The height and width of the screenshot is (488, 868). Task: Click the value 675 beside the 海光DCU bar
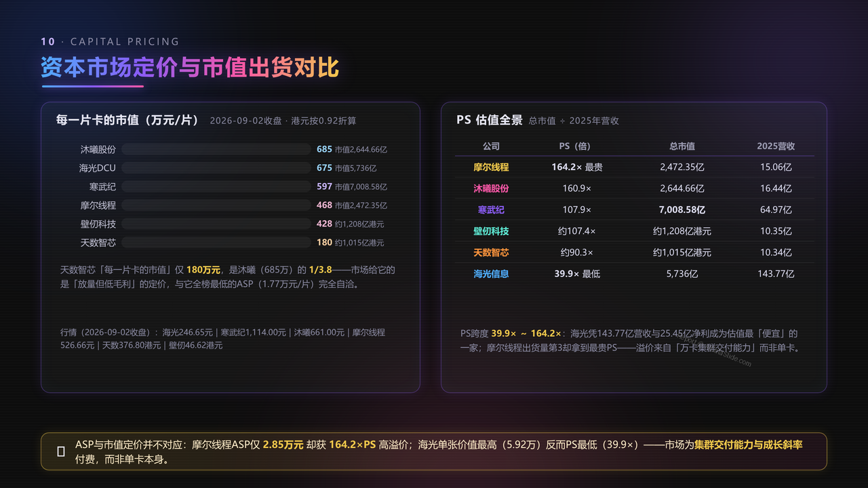(324, 168)
